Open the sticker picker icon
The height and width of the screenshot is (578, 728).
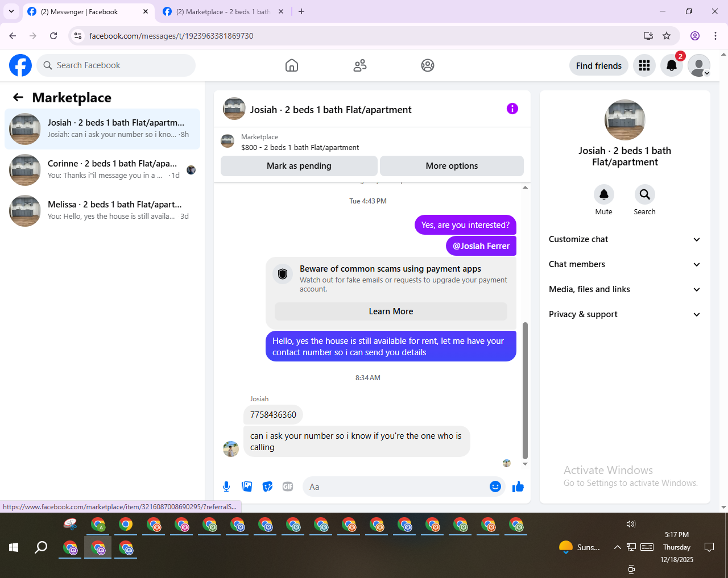pos(267,486)
